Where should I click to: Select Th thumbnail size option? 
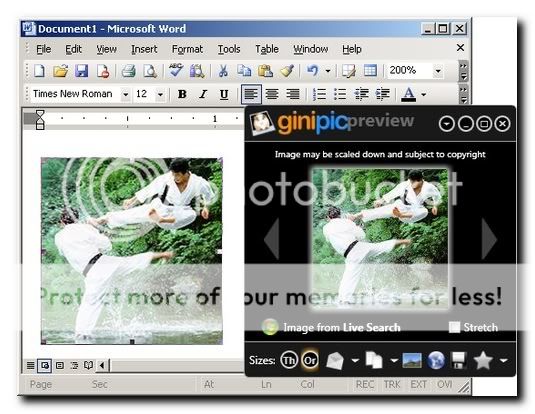pyautogui.click(x=289, y=360)
